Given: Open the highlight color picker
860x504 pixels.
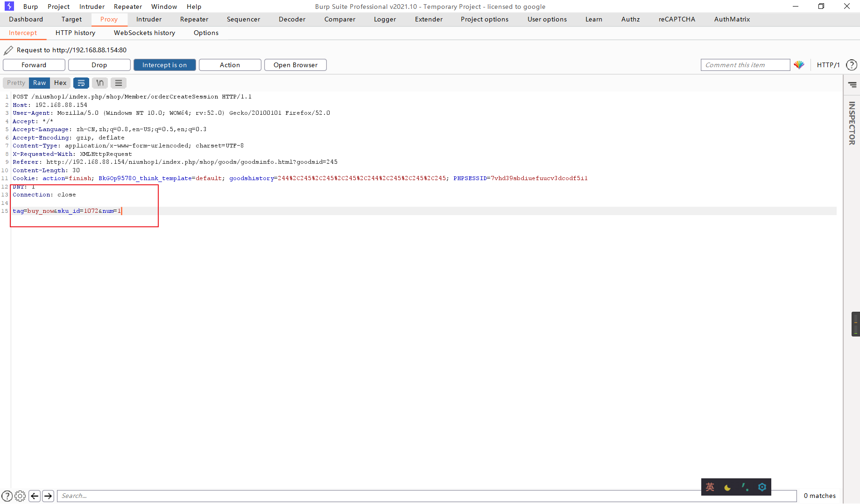Looking at the screenshot, I should coord(799,65).
